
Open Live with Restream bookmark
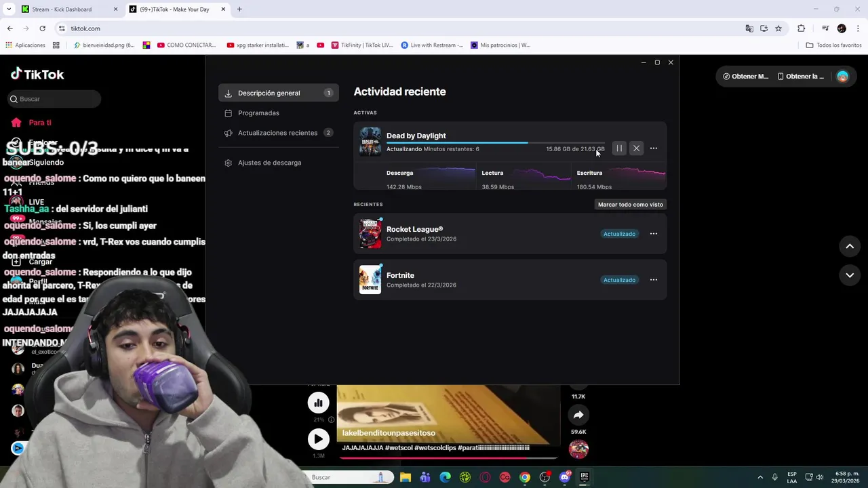(x=432, y=45)
